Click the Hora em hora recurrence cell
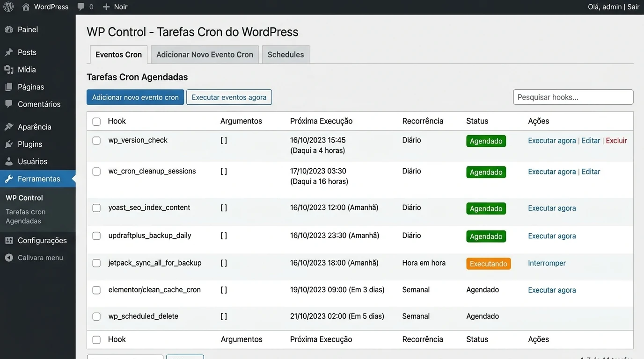 click(424, 263)
